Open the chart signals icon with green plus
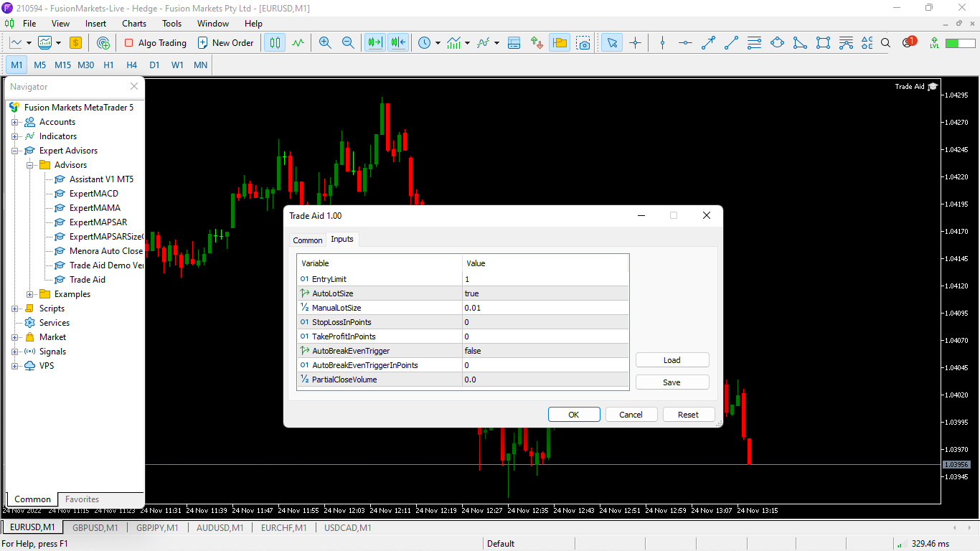 coord(103,43)
